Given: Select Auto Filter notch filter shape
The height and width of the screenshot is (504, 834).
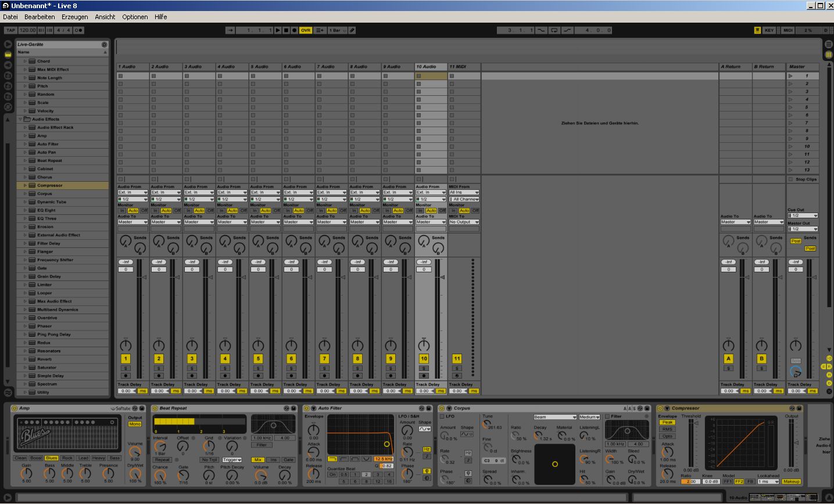Looking at the screenshot, I should tap(366, 459).
